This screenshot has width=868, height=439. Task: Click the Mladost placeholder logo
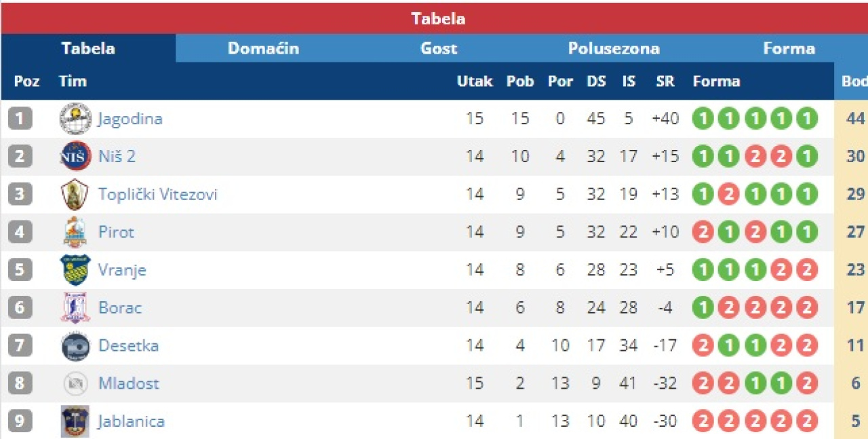[75, 383]
